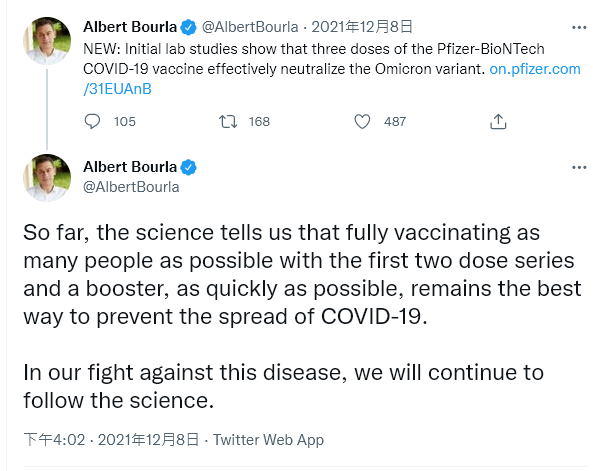Open @AlbertBourla handle in first tweet header
This screenshot has height=471, width=593.
[x=250, y=27]
